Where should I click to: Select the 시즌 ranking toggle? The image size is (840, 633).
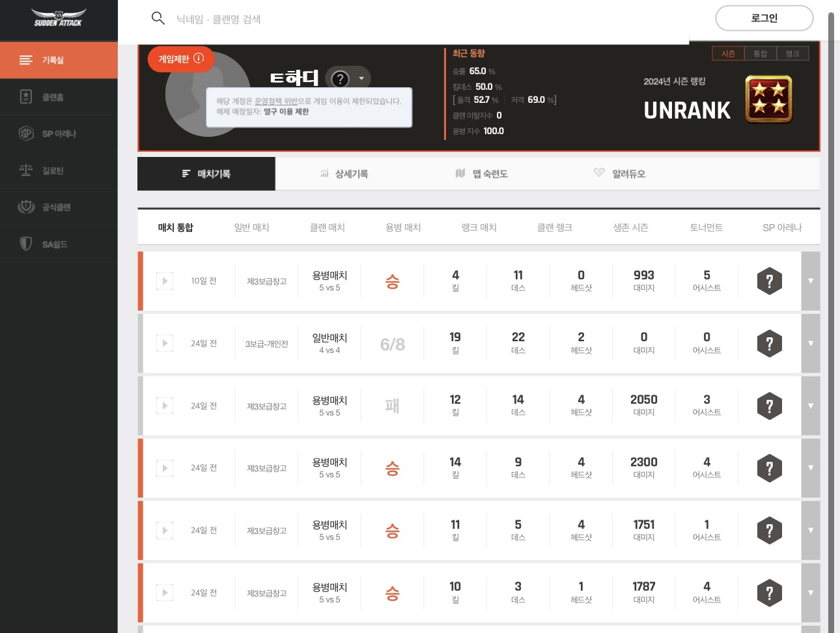click(728, 53)
